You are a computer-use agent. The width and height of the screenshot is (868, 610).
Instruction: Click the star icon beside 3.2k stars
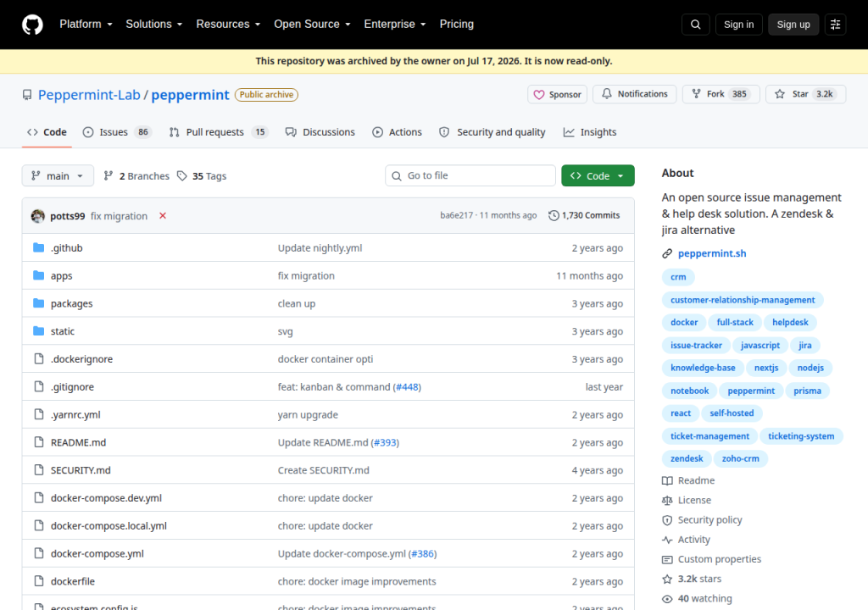point(667,579)
